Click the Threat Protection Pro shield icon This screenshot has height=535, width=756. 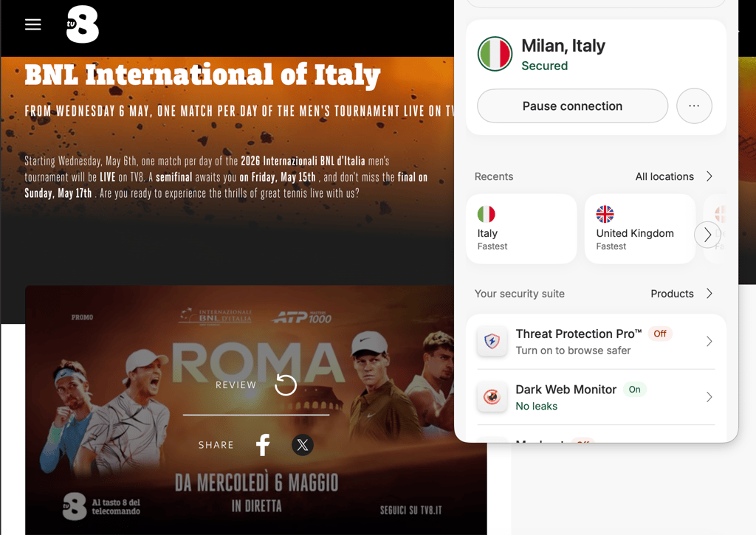coord(492,342)
